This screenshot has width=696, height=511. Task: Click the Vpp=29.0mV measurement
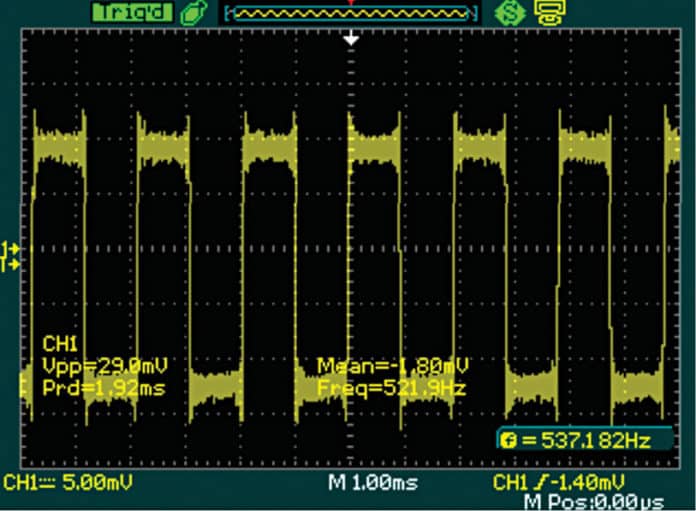pyautogui.click(x=105, y=366)
